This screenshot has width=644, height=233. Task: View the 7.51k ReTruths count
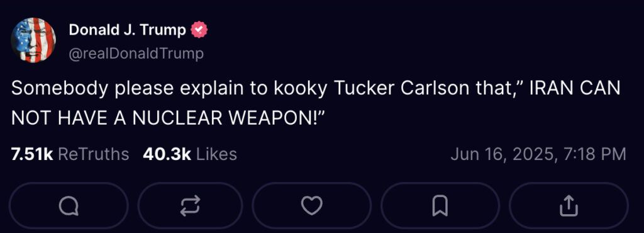(70, 154)
